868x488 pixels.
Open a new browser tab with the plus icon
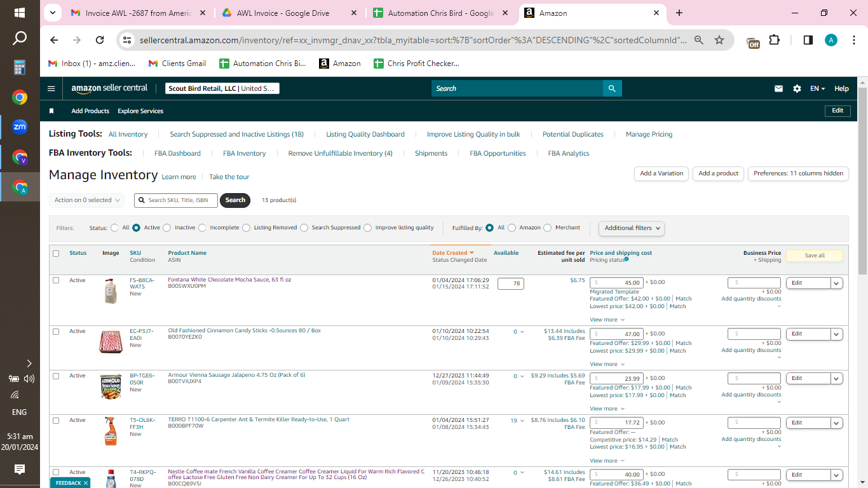click(x=679, y=13)
